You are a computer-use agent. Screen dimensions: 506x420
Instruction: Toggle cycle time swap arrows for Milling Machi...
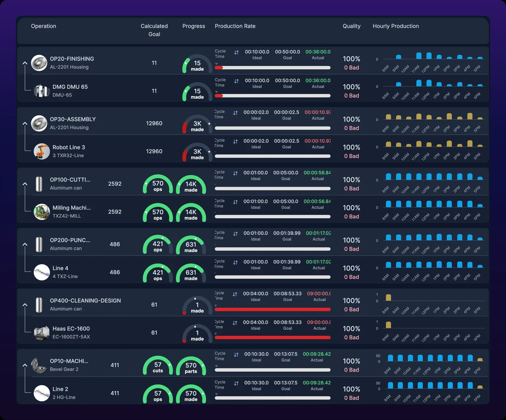pos(235,202)
